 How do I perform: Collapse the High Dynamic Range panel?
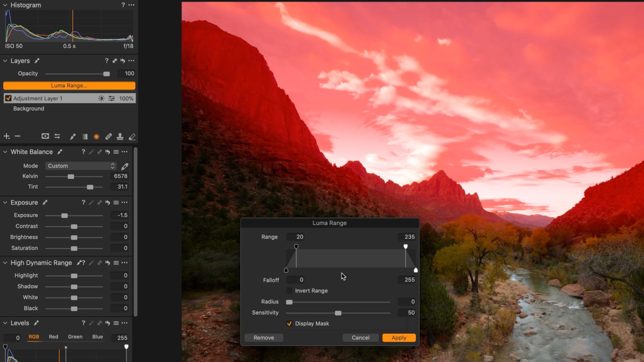pyautogui.click(x=5, y=263)
